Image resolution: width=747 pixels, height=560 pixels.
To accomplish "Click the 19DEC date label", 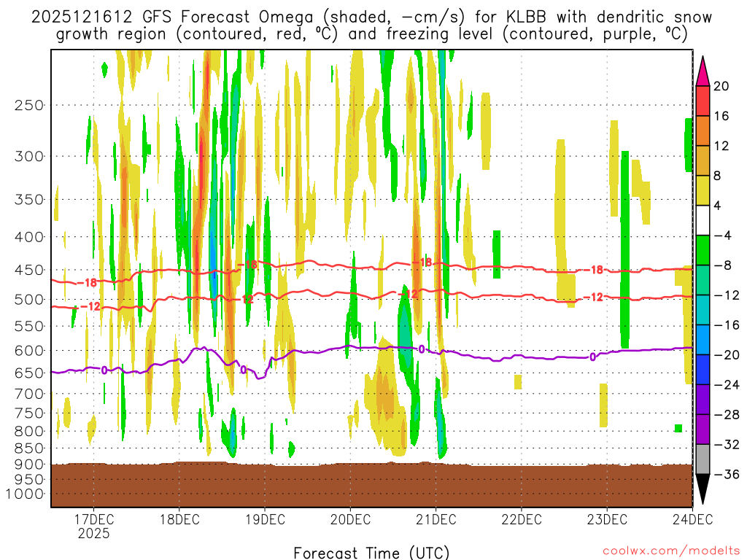I will tap(265, 519).
